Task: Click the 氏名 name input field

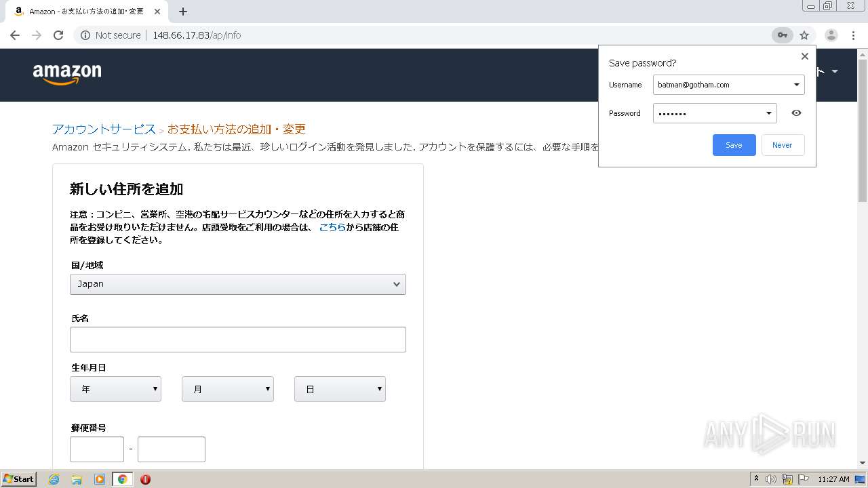Action: pyautogui.click(x=238, y=340)
